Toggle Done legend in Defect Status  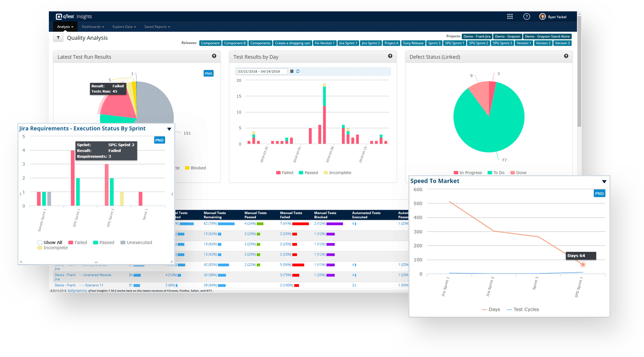coord(518,172)
